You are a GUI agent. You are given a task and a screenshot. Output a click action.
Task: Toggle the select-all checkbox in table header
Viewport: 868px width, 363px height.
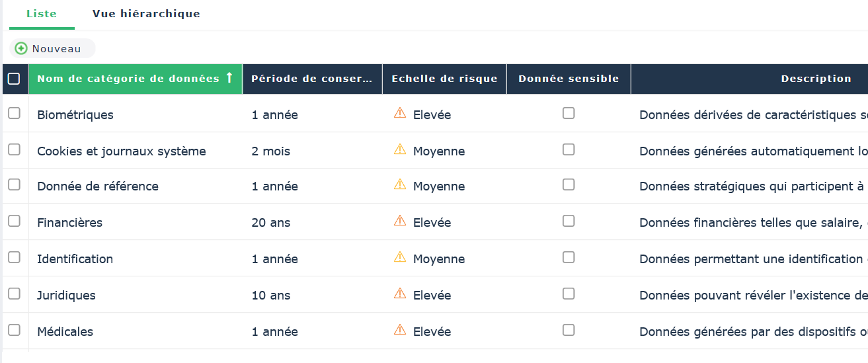(14, 79)
